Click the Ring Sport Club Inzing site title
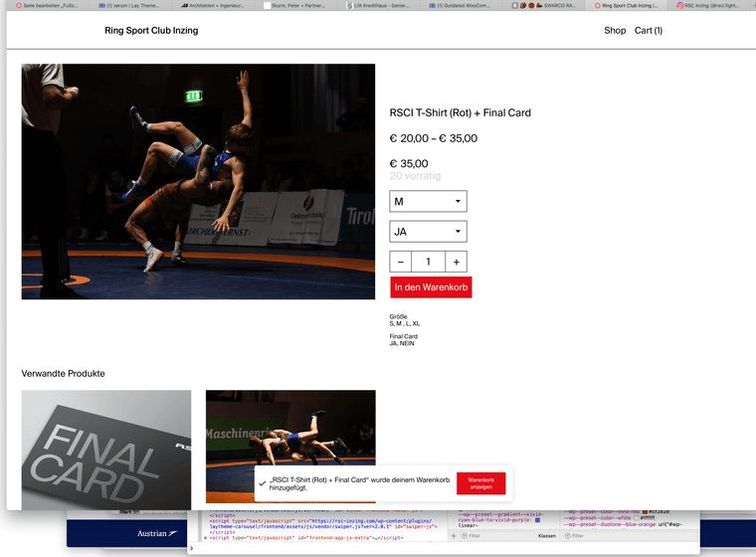 point(151,31)
